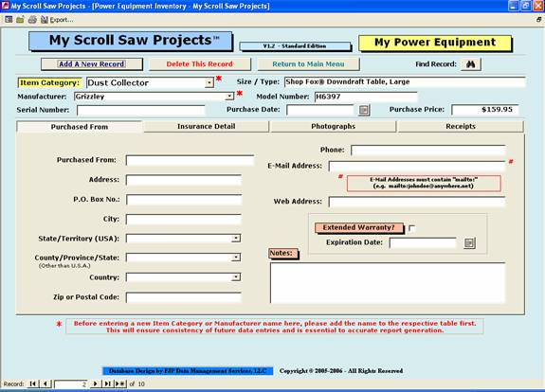
Task: Open the Purchase Date calendar picker
Action: click(x=364, y=110)
